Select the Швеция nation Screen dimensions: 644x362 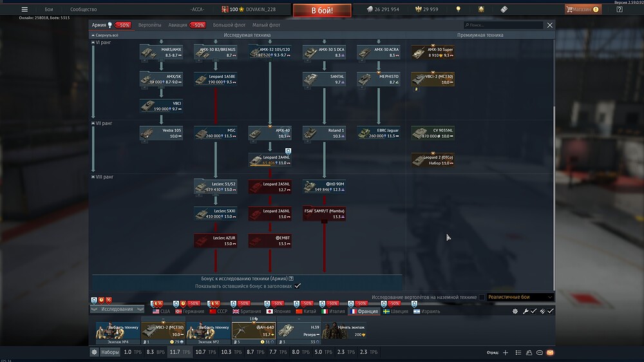(396, 312)
